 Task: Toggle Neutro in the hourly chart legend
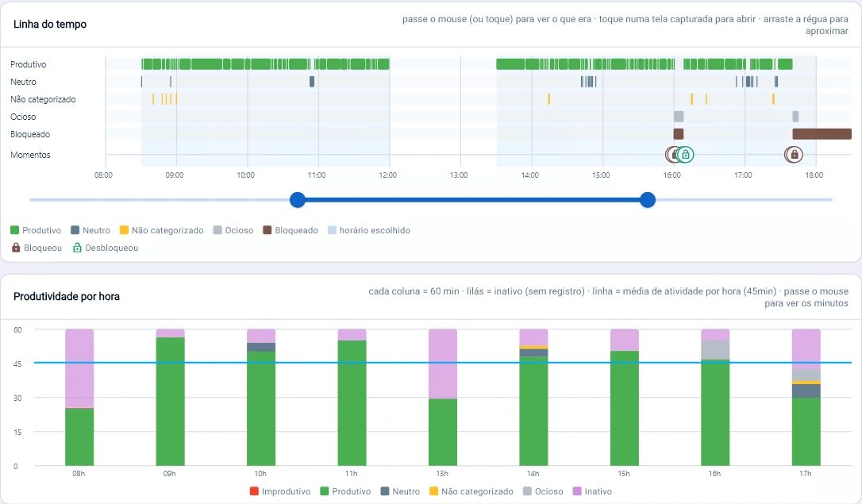(x=400, y=491)
